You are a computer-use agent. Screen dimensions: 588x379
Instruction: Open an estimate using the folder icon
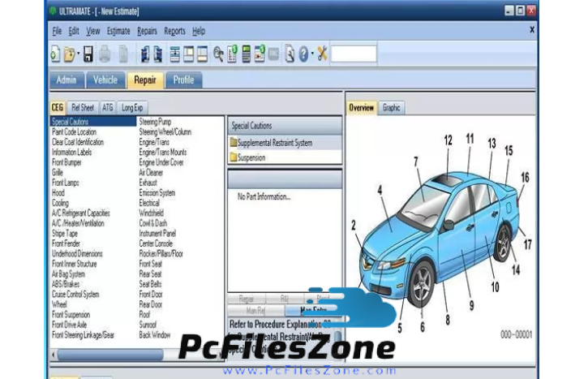pyautogui.click(x=70, y=54)
